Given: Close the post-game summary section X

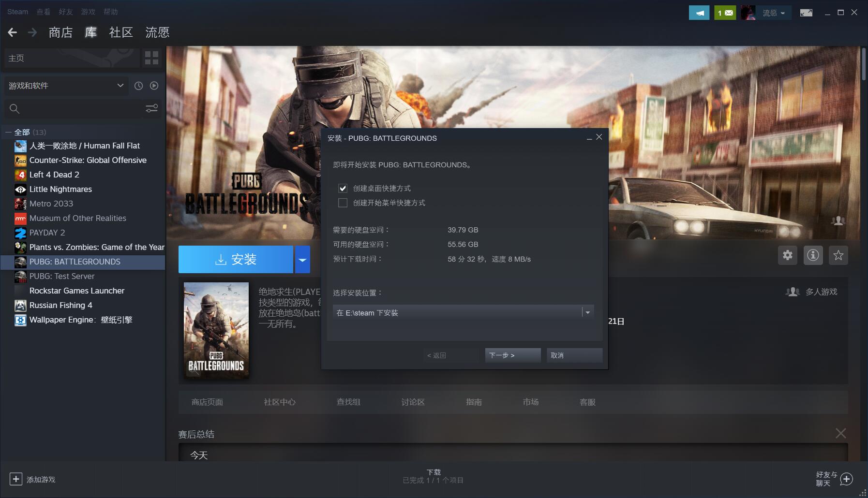Looking at the screenshot, I should click(841, 433).
